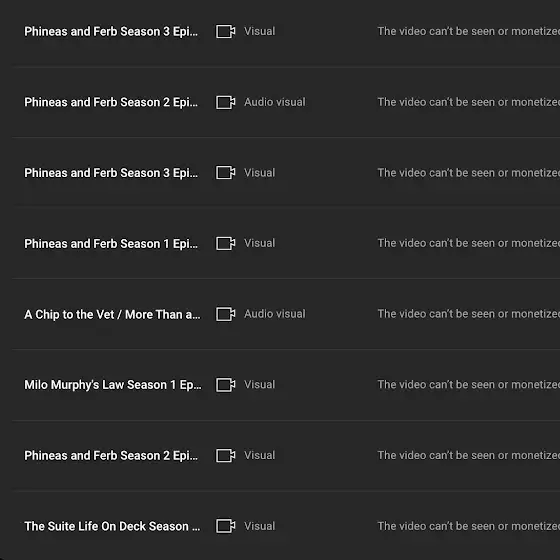Select impact message for A Chip to the Vet

[469, 314]
